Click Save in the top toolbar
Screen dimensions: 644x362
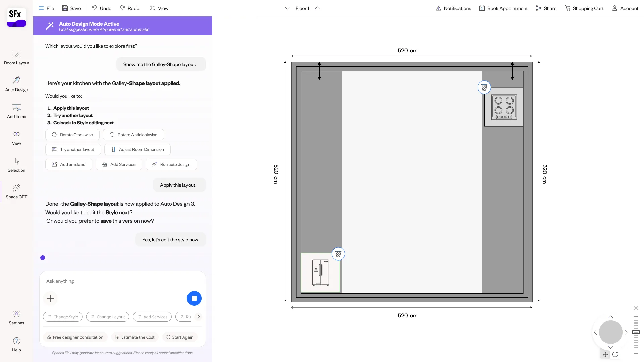(71, 8)
